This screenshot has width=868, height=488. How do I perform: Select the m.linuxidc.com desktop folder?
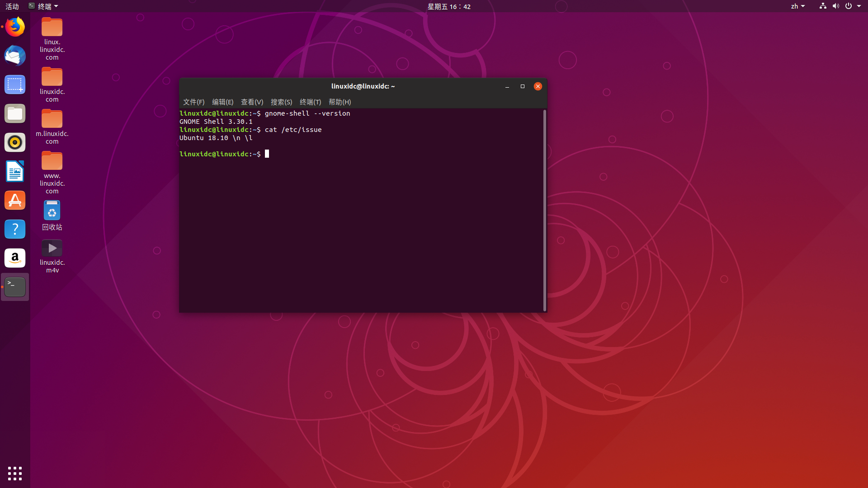[52, 127]
